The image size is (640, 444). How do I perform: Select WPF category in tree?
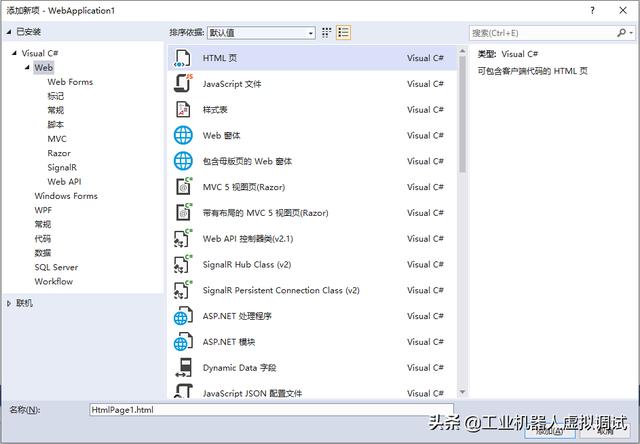[x=43, y=210]
